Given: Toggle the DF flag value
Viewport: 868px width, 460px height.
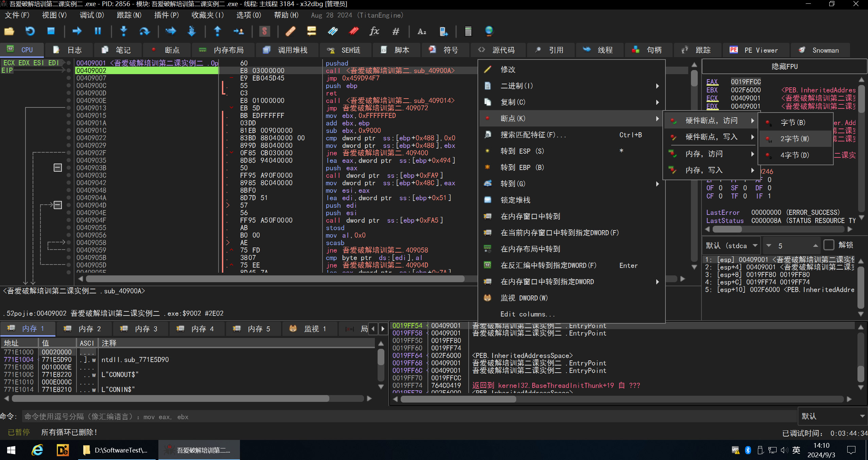Looking at the screenshot, I should 769,188.
